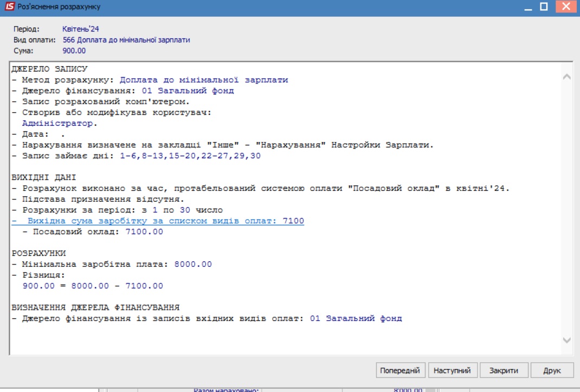Image resolution: width=580 pixels, height=392 pixels.
Task: Minimize the Роз'яснення розрахунку window
Action: tap(528, 7)
